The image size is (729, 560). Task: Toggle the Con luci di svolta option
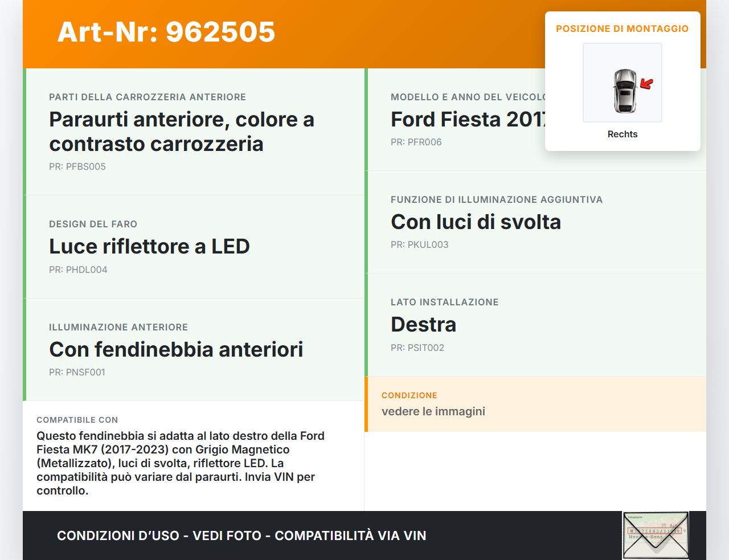(x=476, y=222)
